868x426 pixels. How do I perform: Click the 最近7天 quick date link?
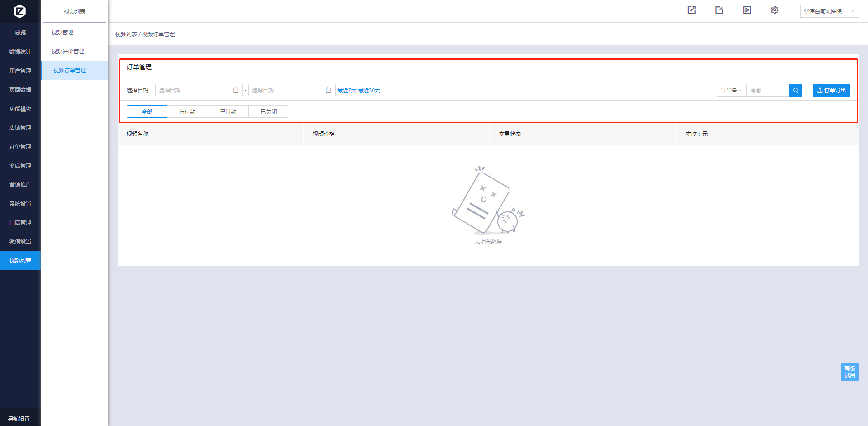347,90
